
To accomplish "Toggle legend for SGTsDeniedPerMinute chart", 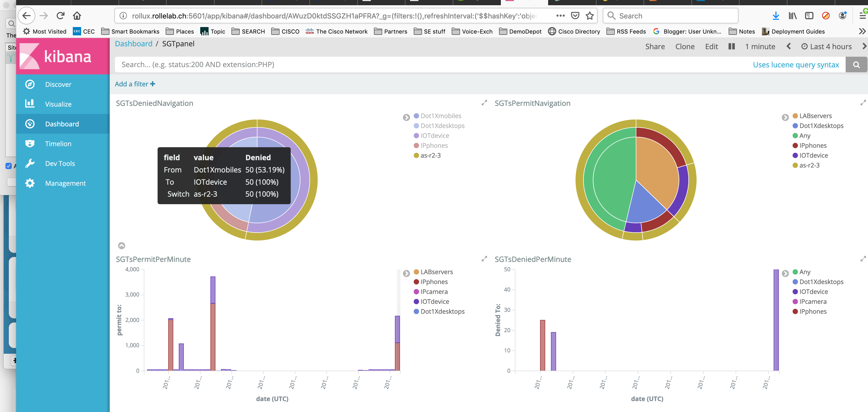I will [x=785, y=273].
